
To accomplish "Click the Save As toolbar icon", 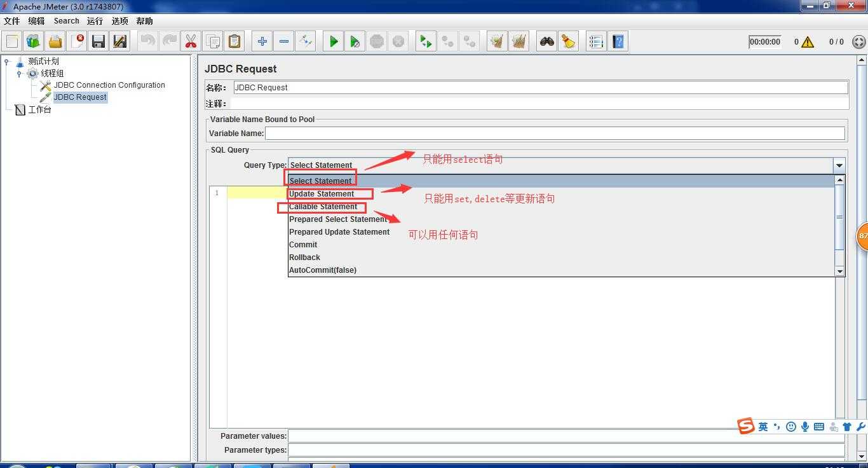I will coord(120,42).
